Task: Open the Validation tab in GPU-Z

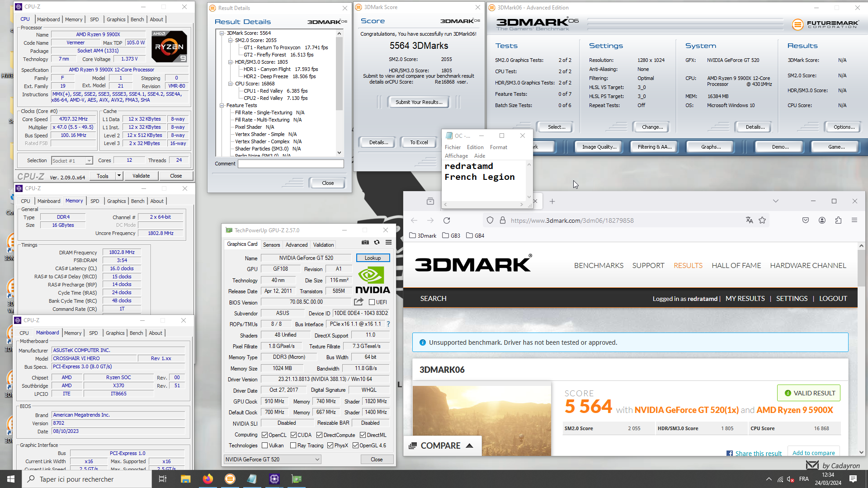Action: pos(324,244)
